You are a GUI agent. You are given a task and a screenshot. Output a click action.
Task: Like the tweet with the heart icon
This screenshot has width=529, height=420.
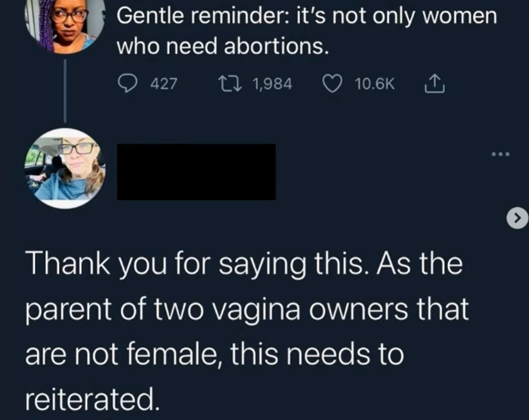[x=332, y=84]
